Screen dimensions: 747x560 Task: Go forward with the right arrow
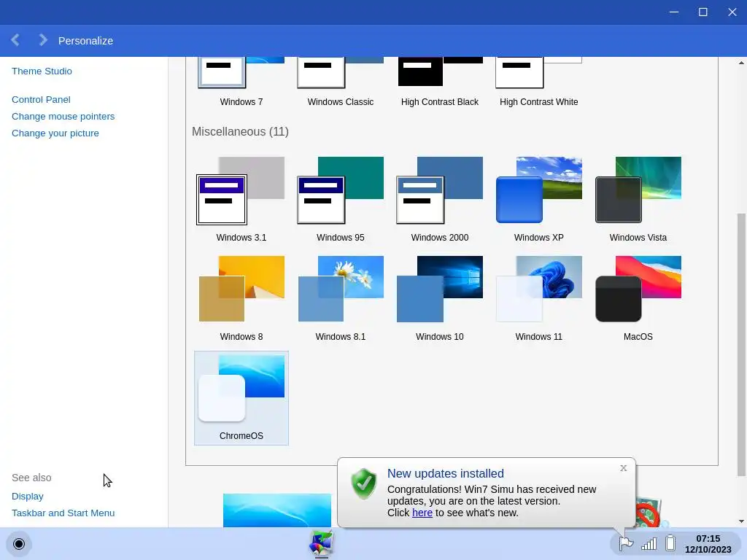point(43,40)
